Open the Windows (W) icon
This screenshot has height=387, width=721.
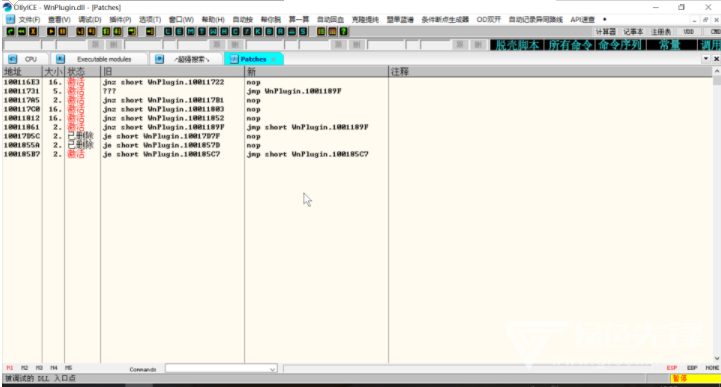click(x=213, y=32)
